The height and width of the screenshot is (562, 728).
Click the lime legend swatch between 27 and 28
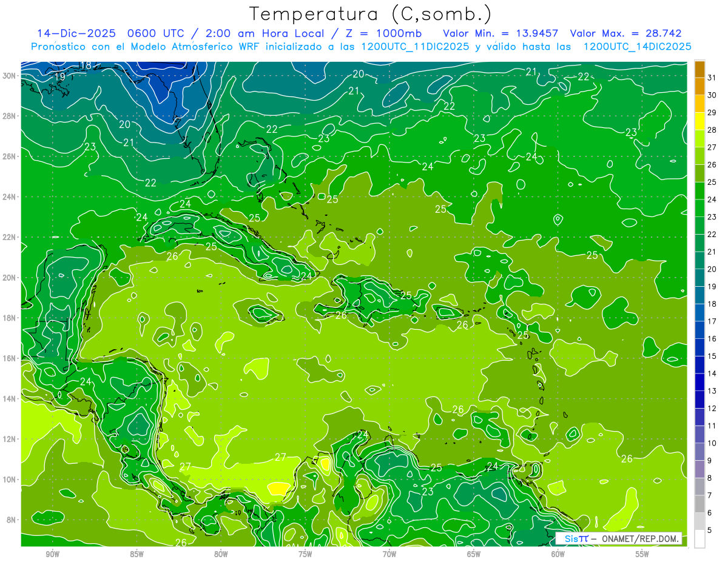tap(699, 139)
